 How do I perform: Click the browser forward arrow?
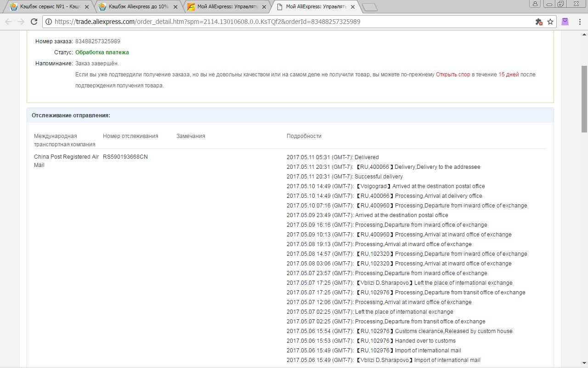21,22
